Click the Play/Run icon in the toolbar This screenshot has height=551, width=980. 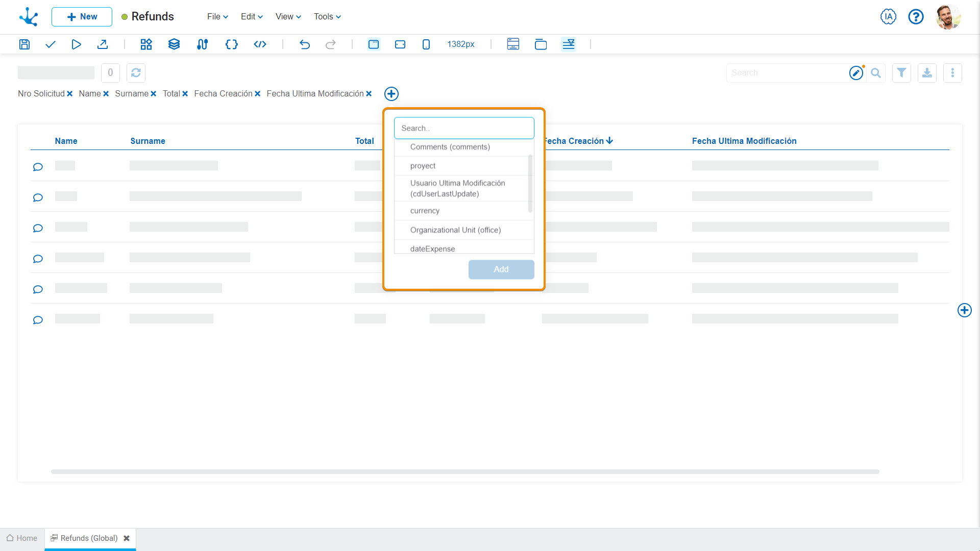[76, 44]
